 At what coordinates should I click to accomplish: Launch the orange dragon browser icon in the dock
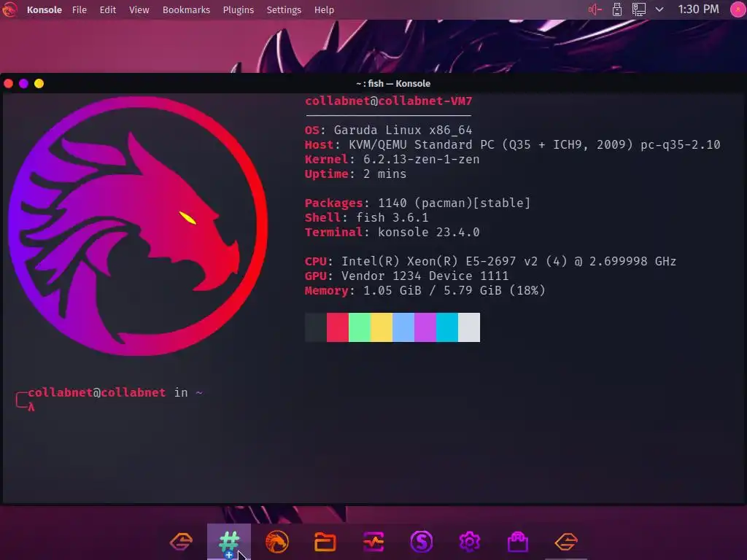[276, 542]
